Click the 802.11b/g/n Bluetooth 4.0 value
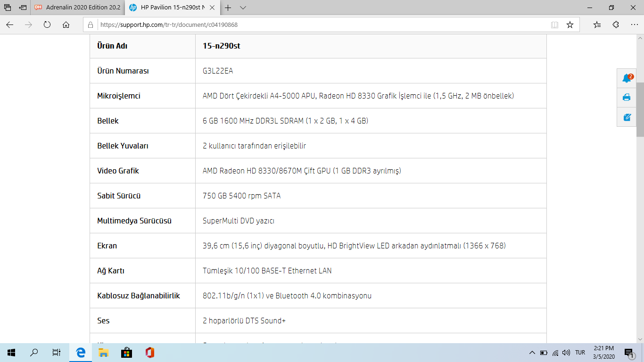Screen dimensions: 644x362 [287, 296]
